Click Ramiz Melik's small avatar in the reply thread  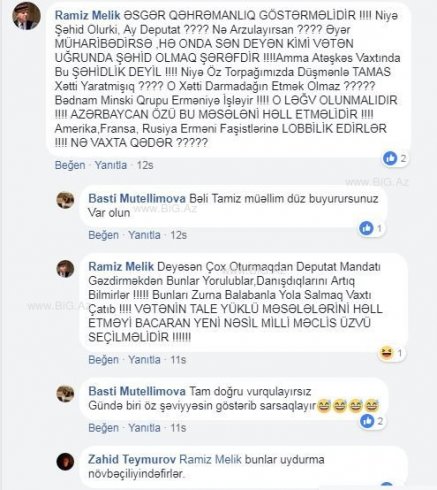pos(65,269)
